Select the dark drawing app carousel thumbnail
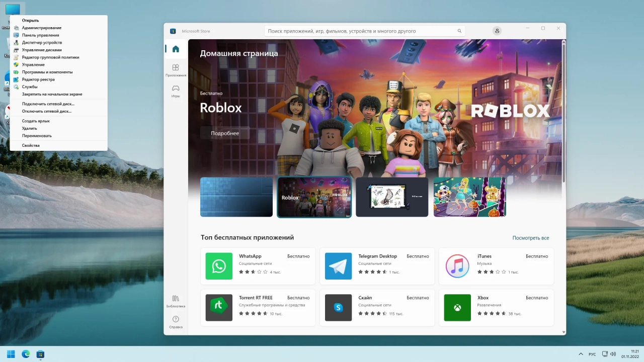Screen dimensions: 644x362 (x=392, y=197)
